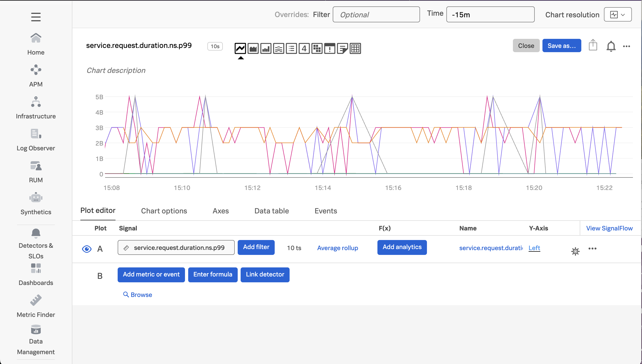
Task: Switch to the Chart options tab
Action: 164,211
